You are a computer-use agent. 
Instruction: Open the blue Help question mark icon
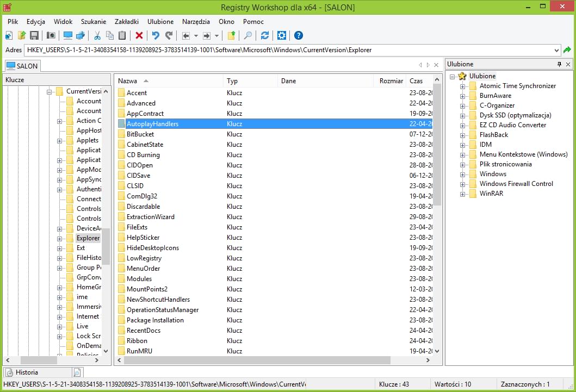pos(298,36)
